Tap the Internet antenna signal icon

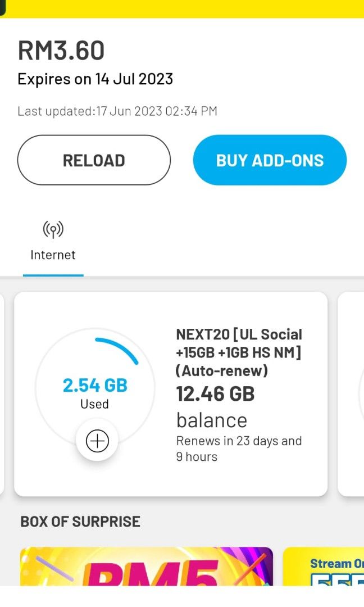[x=53, y=229]
